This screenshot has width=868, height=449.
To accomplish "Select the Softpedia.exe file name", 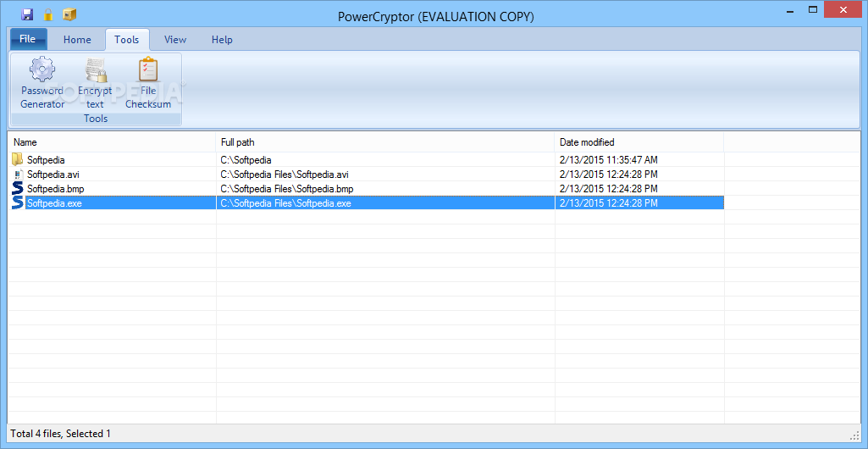I will click(x=54, y=203).
